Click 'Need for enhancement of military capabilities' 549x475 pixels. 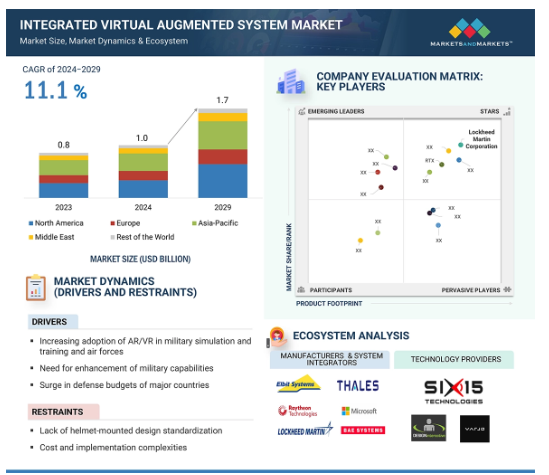126,368
